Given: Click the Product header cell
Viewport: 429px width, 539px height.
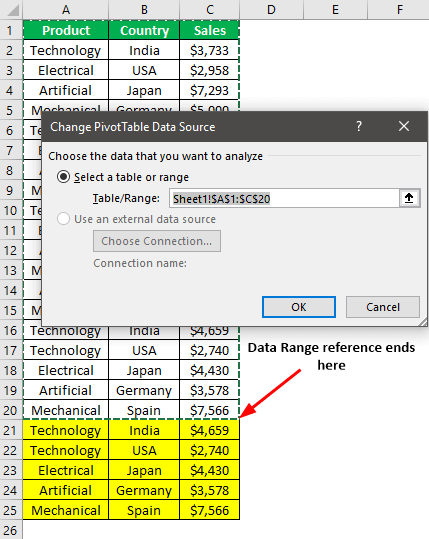Looking at the screenshot, I should (66, 30).
